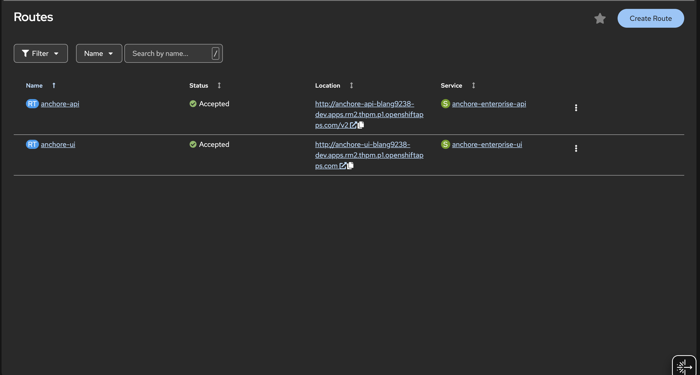Click the bottom-right floating assistant icon

(x=684, y=366)
